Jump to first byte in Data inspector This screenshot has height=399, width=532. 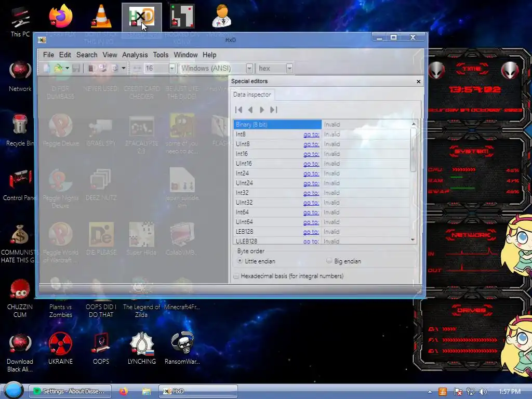tap(239, 110)
